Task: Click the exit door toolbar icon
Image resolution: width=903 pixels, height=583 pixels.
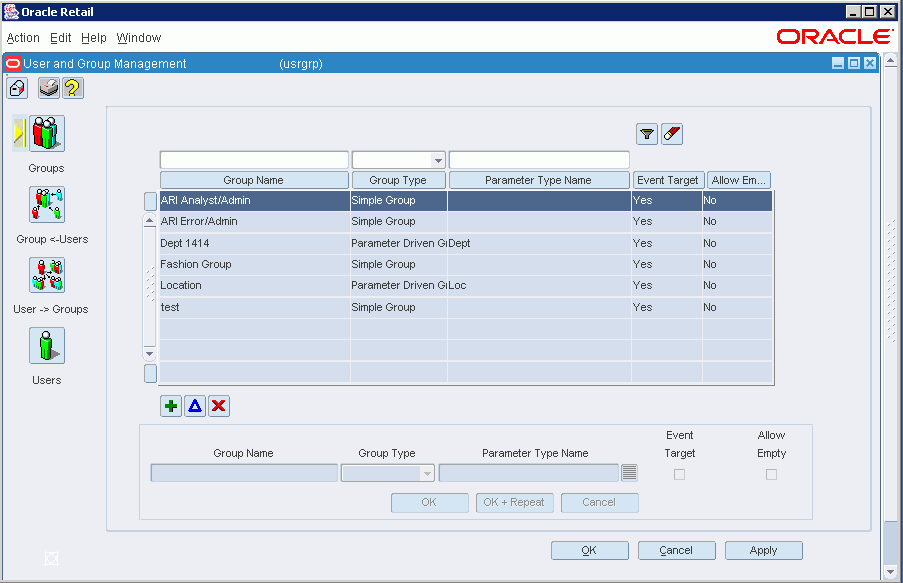Action: pyautogui.click(x=17, y=88)
